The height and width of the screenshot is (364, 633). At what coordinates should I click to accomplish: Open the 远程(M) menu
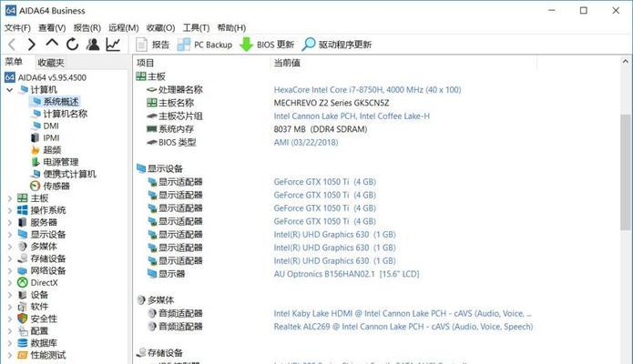tap(124, 28)
